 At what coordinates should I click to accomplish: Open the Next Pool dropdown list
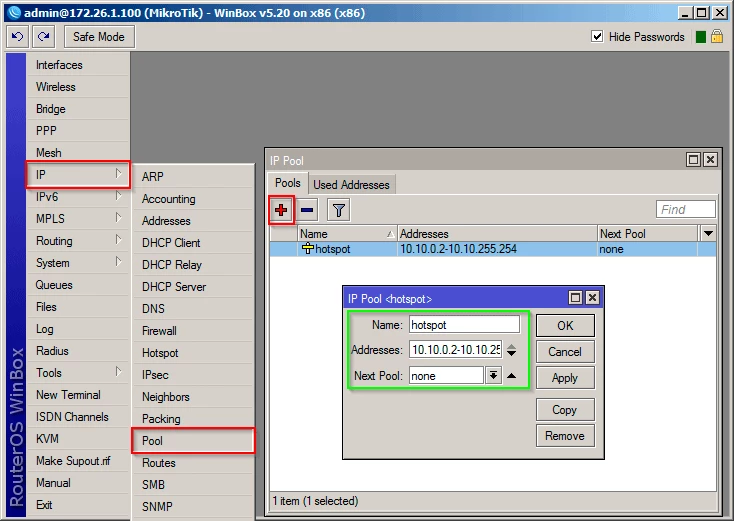click(493, 375)
